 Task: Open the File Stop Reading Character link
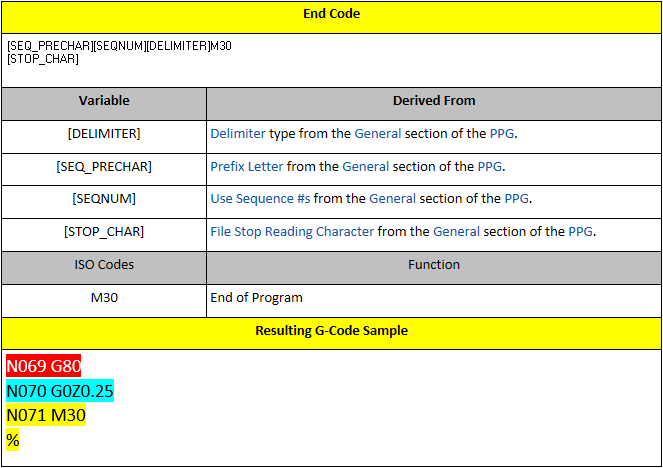pyautogui.click(x=292, y=232)
